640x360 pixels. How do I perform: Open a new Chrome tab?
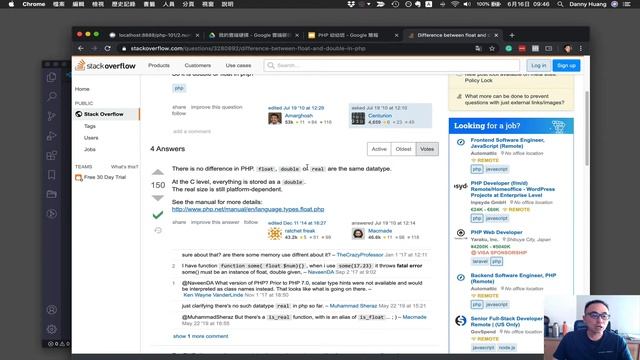click(x=512, y=35)
